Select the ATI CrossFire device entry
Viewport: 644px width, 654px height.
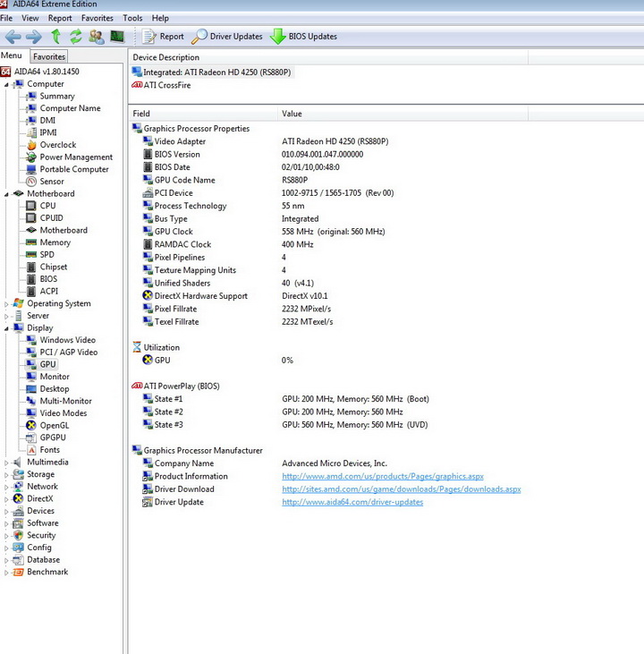pyautogui.click(x=162, y=85)
